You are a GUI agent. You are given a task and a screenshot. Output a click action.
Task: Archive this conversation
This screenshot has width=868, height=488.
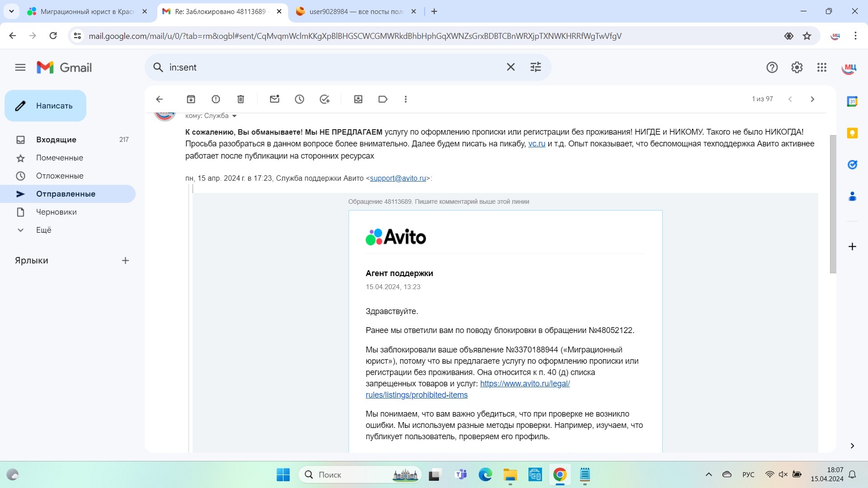(x=191, y=99)
